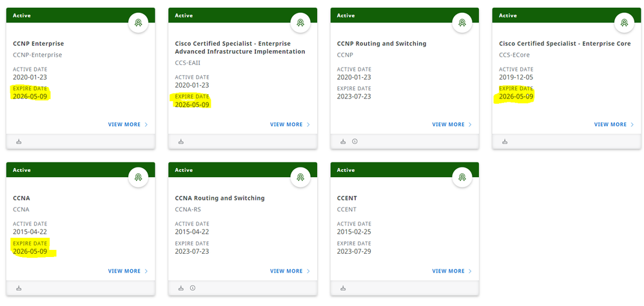
Task: Click the 'CCNP Routing and Switching' title
Action: click(x=382, y=43)
